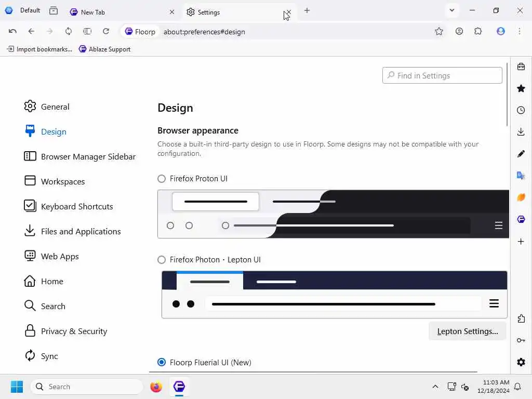This screenshot has width=532, height=399.
Task: Open Notes pencil in the sidebar
Action: point(521,154)
